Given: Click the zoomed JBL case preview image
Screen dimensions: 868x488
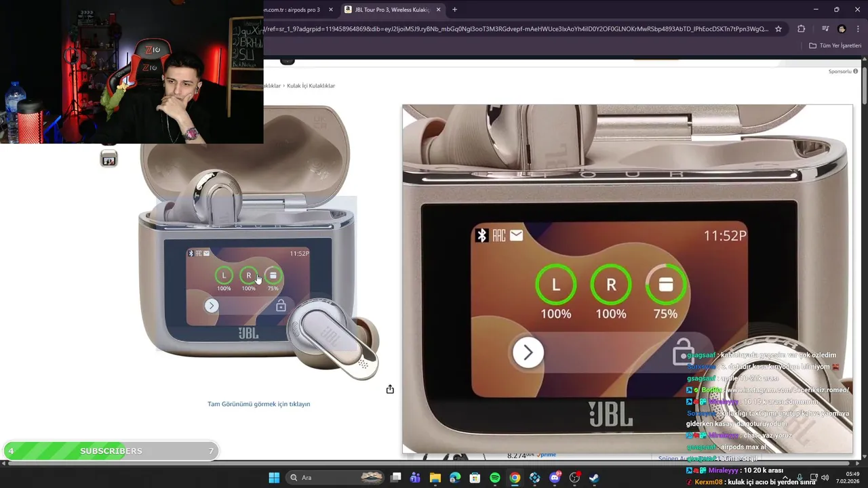Looking at the screenshot, I should [627, 279].
